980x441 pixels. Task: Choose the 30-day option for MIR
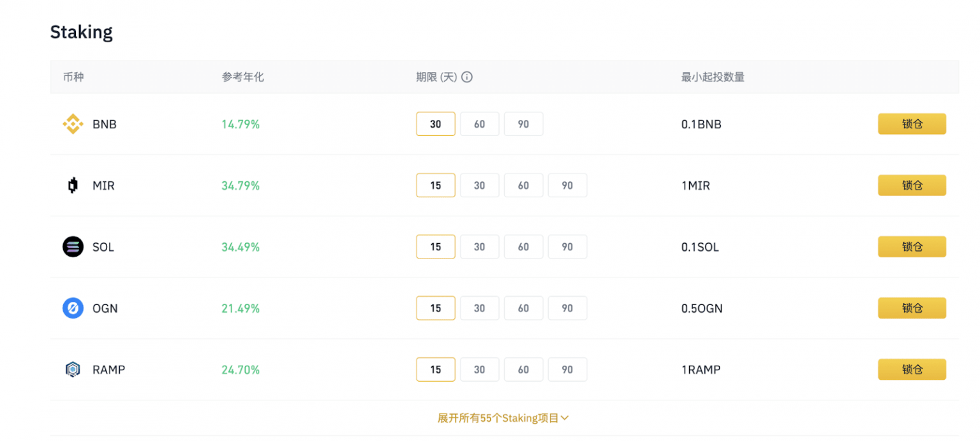[x=480, y=186]
